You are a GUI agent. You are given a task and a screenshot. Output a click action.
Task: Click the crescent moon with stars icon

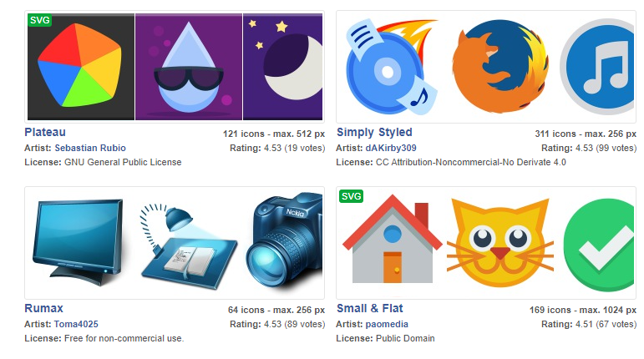click(x=282, y=67)
